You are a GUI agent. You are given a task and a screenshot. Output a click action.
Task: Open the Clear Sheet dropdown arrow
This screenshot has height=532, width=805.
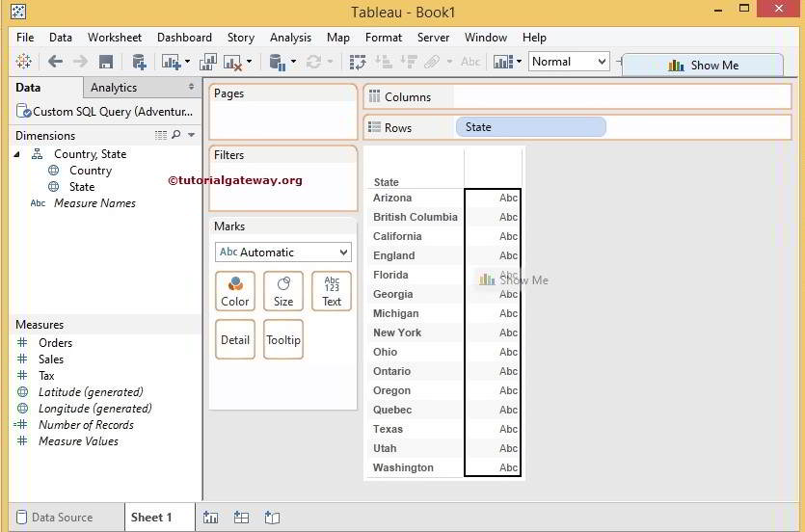249,62
